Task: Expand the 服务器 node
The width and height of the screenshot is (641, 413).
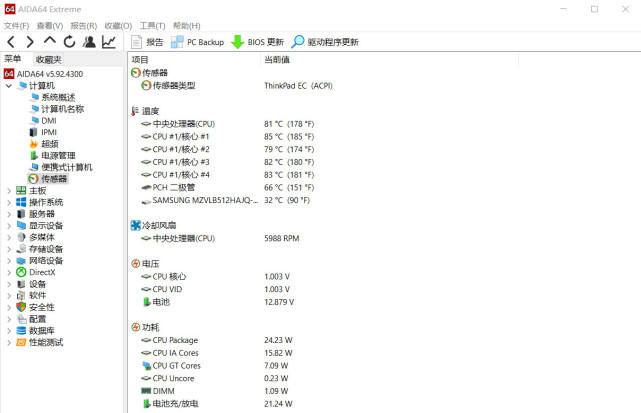Action: click(9, 214)
